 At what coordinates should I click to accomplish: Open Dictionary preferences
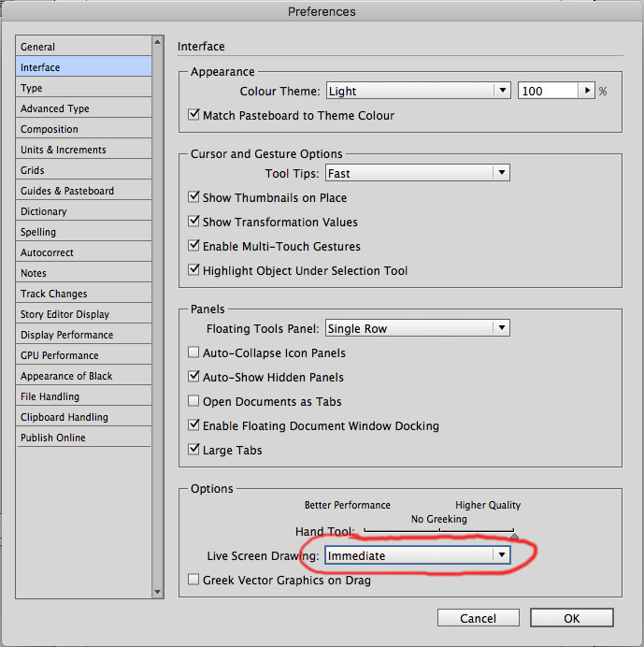pyautogui.click(x=84, y=211)
